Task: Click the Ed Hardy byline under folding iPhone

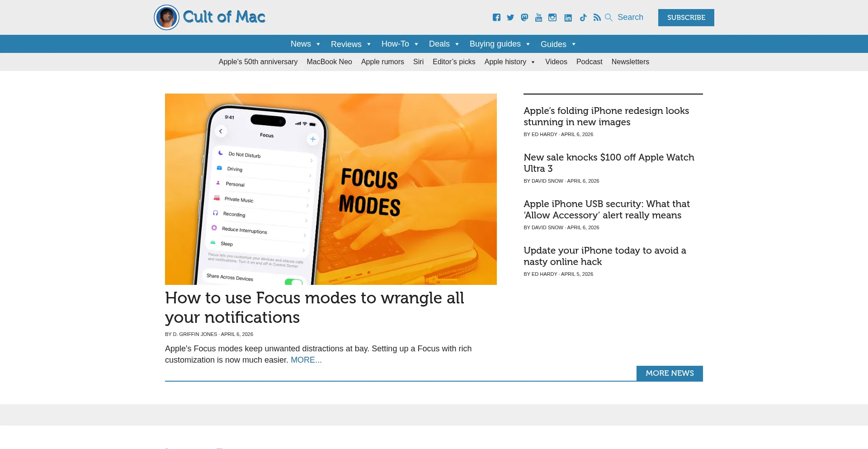Action: (x=544, y=134)
